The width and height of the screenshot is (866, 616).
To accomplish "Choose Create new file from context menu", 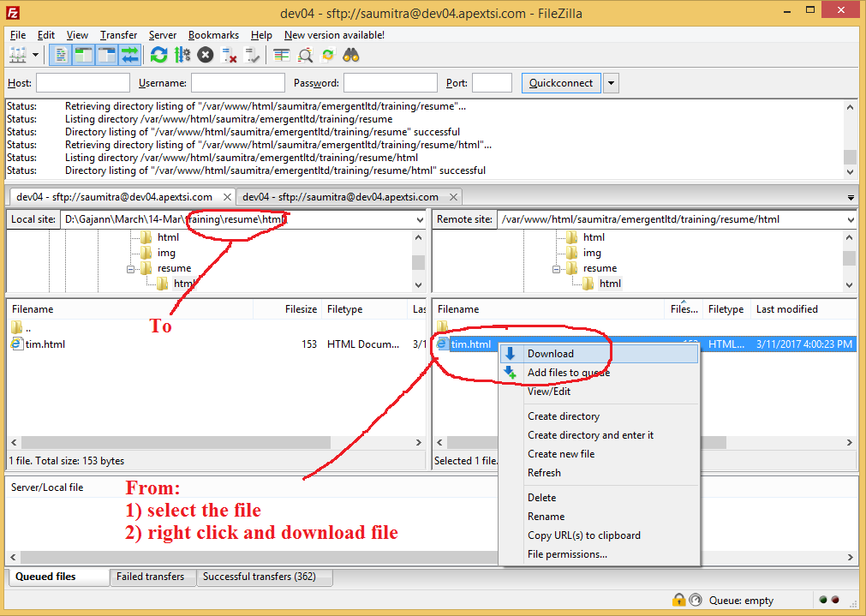I will tap(600, 453).
